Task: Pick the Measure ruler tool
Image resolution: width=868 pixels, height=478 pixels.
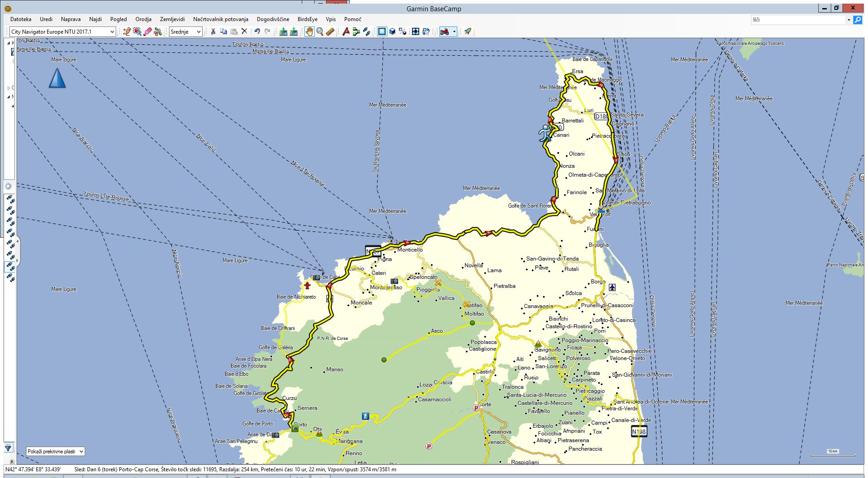Action: (330, 31)
